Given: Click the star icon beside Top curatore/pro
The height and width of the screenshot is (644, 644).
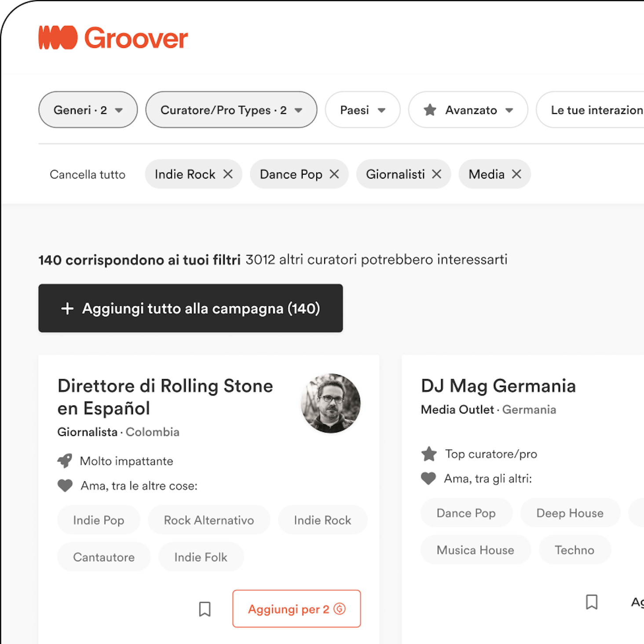Looking at the screenshot, I should point(429,454).
